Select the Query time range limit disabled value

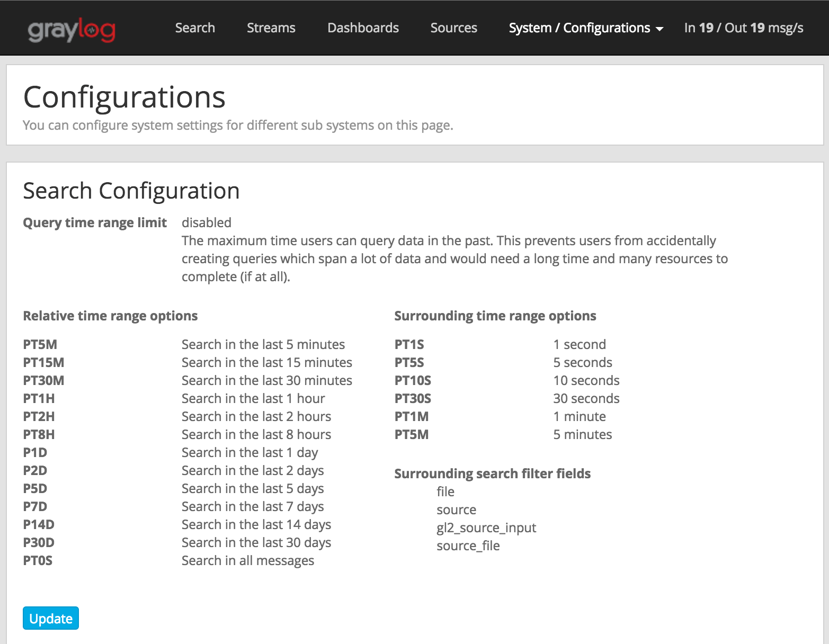coord(206,222)
